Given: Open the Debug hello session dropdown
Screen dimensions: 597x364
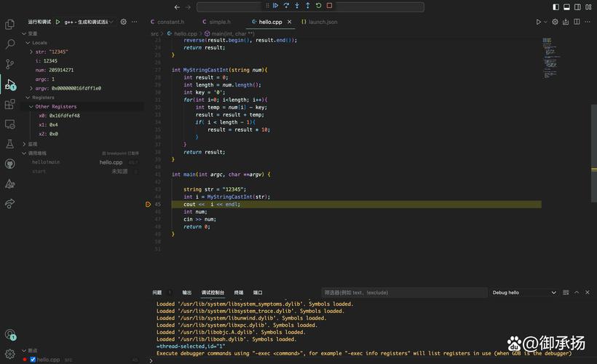Looking at the screenshot, I should click(524, 293).
